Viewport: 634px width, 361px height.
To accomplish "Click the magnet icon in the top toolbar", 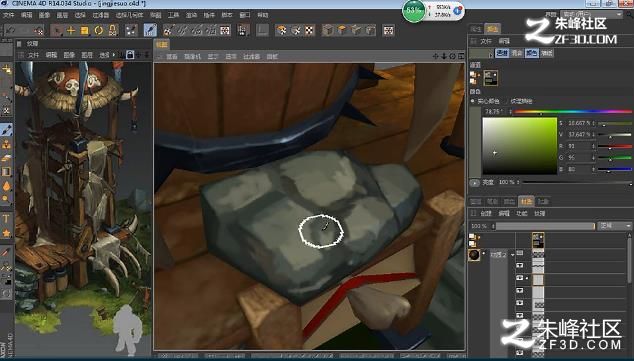I will [x=113, y=30].
